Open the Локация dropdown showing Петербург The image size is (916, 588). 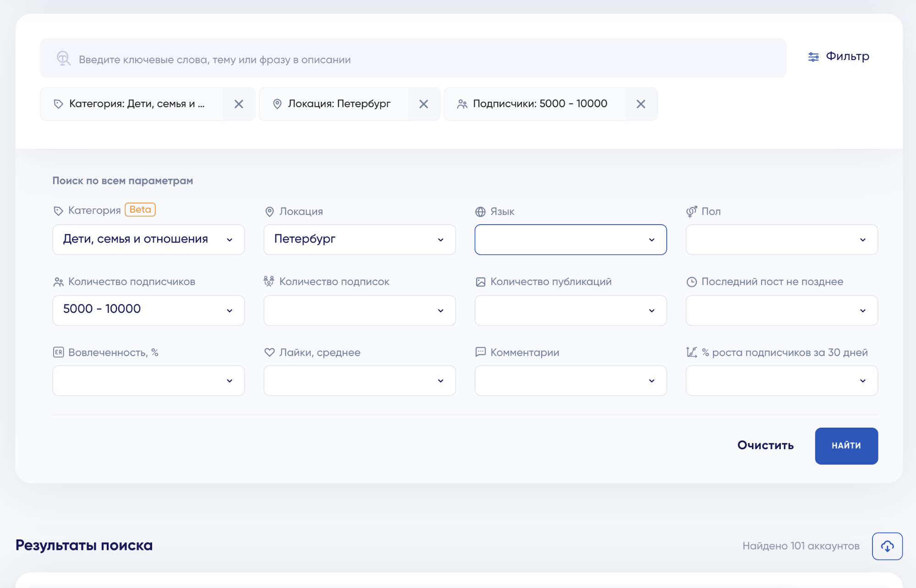(x=360, y=239)
